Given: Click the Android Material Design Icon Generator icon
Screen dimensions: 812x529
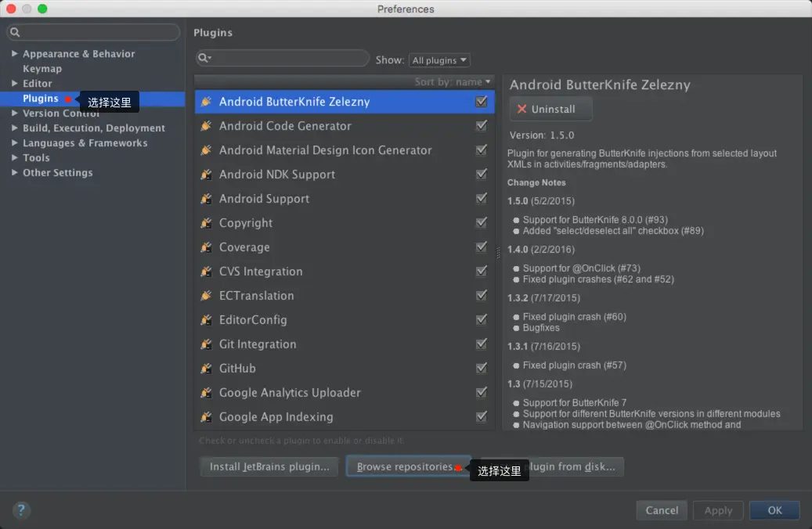Looking at the screenshot, I should pos(206,150).
